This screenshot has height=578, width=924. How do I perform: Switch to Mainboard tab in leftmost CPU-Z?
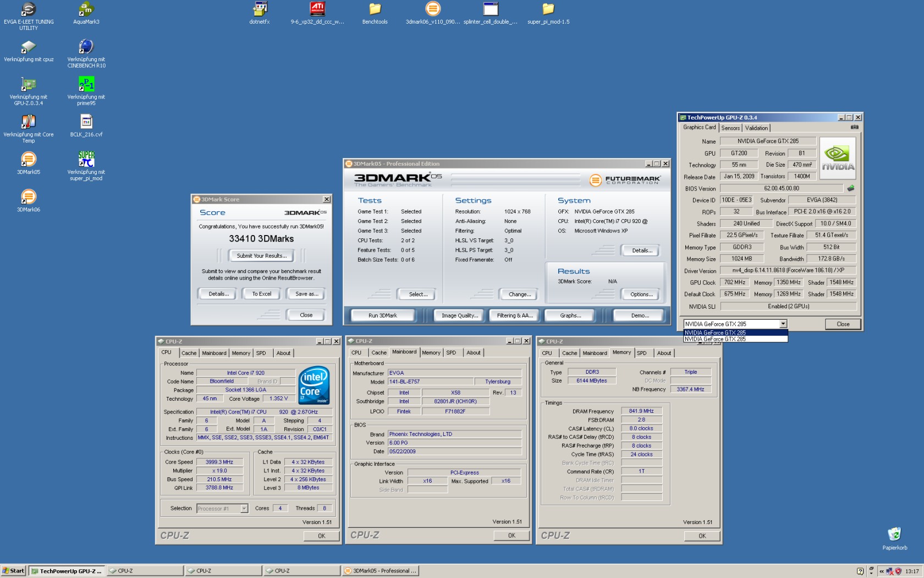(x=214, y=353)
